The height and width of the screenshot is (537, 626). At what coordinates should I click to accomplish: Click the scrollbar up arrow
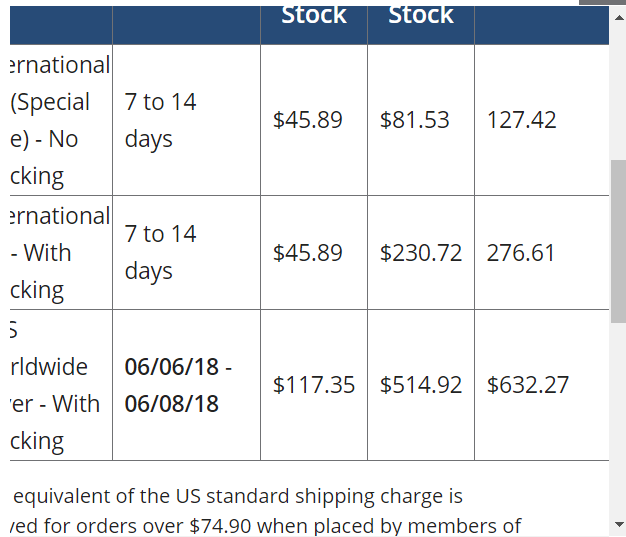pos(618,18)
